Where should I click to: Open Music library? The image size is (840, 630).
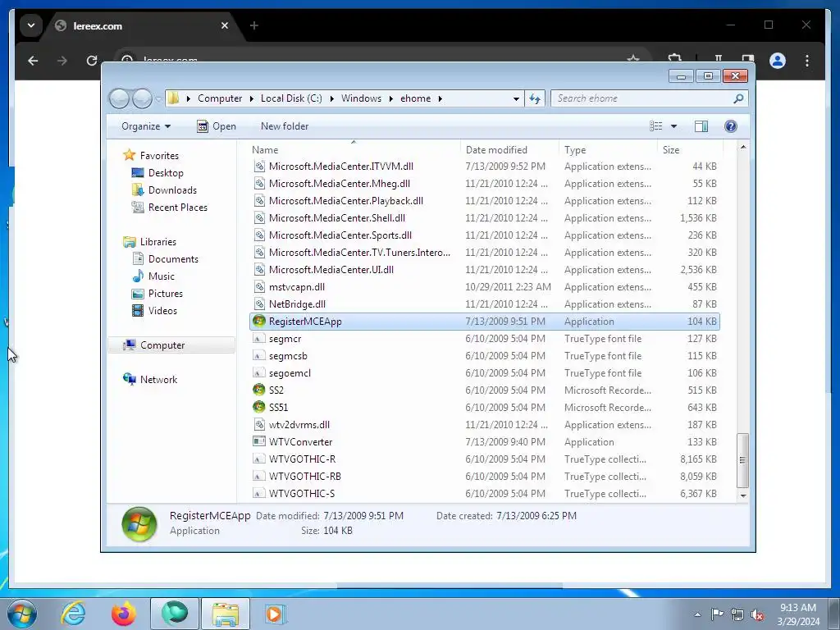click(162, 276)
